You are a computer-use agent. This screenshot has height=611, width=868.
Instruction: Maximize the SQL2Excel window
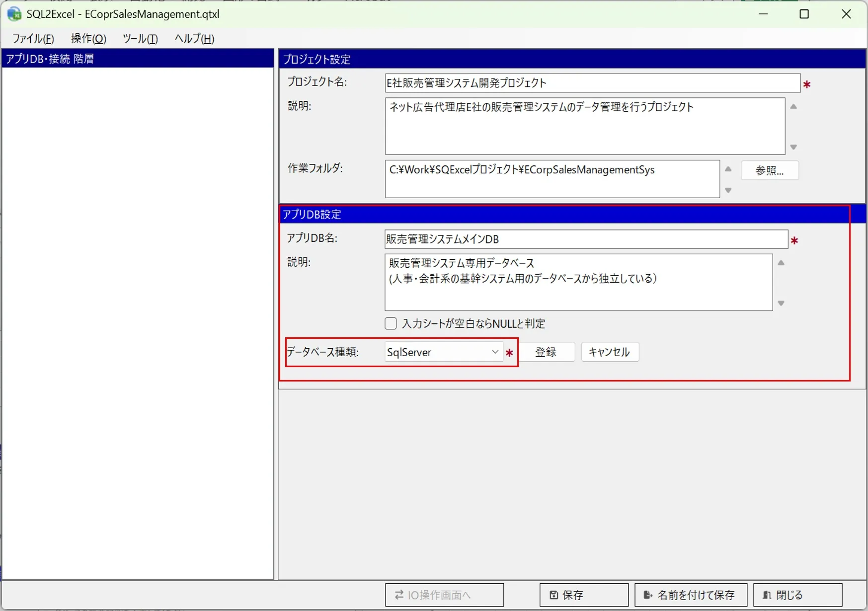click(804, 14)
